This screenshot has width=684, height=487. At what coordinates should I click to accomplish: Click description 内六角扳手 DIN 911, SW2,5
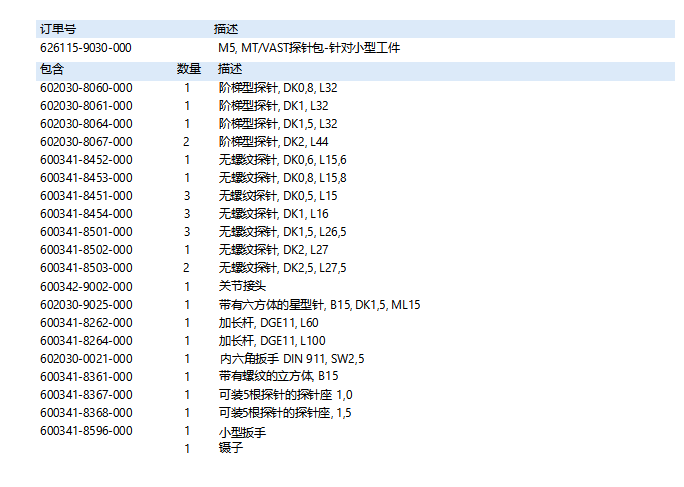(292, 358)
